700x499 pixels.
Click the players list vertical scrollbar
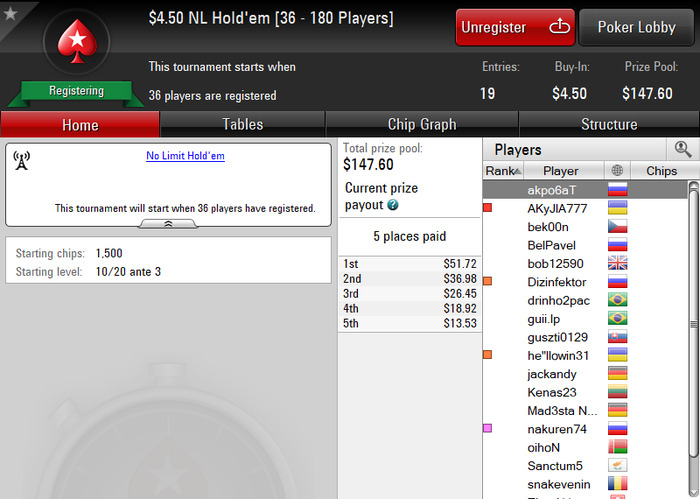coord(693,324)
